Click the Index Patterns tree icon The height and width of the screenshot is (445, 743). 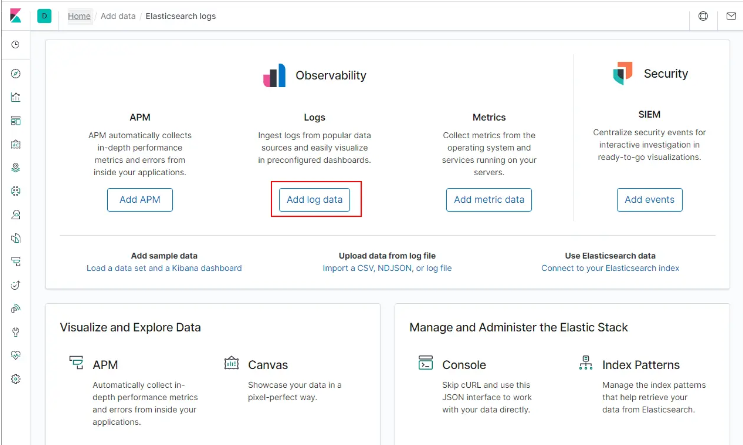pyautogui.click(x=586, y=363)
